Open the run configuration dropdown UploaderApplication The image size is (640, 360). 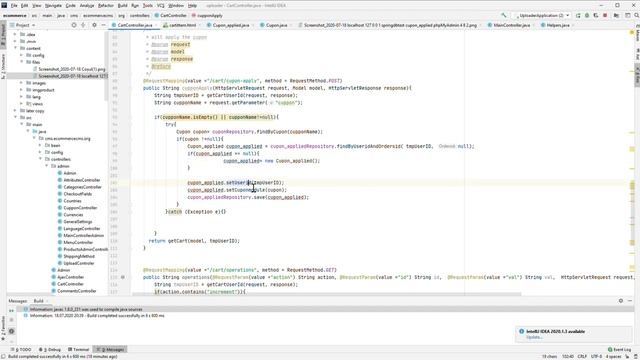[x=543, y=16]
